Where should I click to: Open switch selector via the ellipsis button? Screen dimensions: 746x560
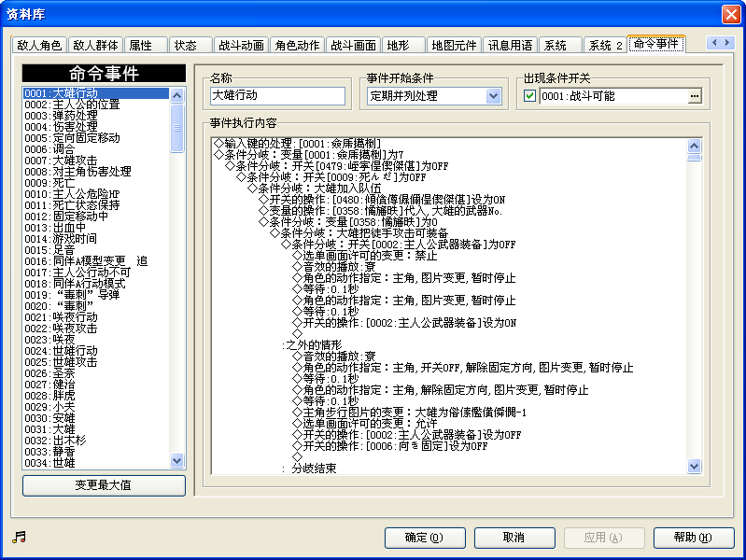pyautogui.click(x=694, y=96)
